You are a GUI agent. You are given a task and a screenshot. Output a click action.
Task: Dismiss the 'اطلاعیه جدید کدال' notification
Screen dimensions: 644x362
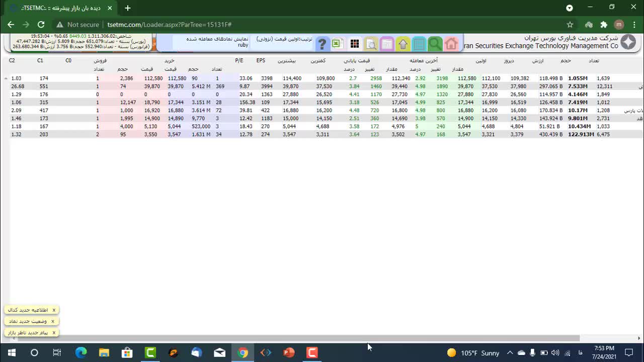[x=54, y=310]
